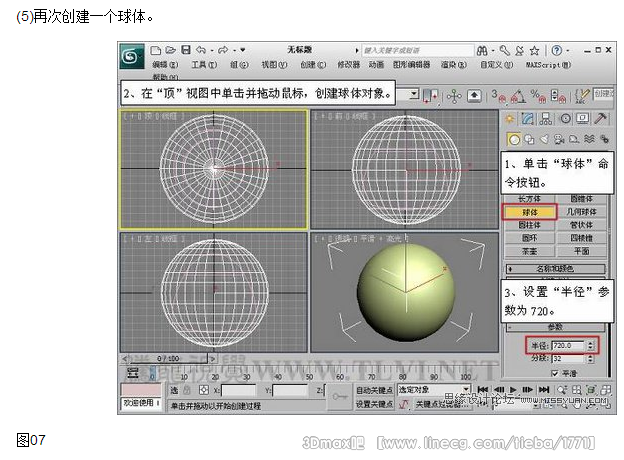Click the 管状体 tube button
Image resolution: width=624 pixels, height=460 pixels.
tap(581, 225)
